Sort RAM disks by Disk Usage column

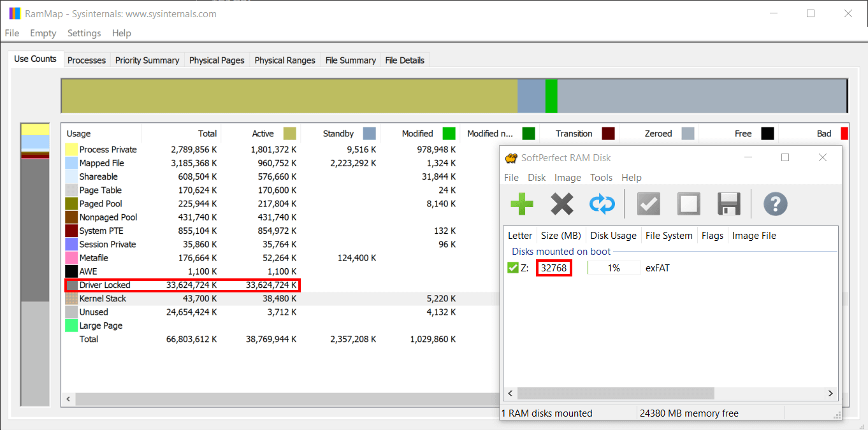tap(613, 236)
